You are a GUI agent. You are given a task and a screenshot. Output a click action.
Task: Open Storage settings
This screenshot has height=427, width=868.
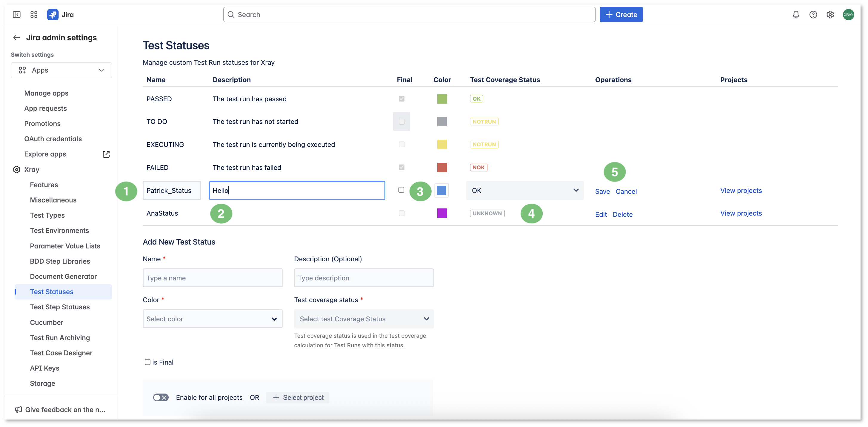coord(42,383)
